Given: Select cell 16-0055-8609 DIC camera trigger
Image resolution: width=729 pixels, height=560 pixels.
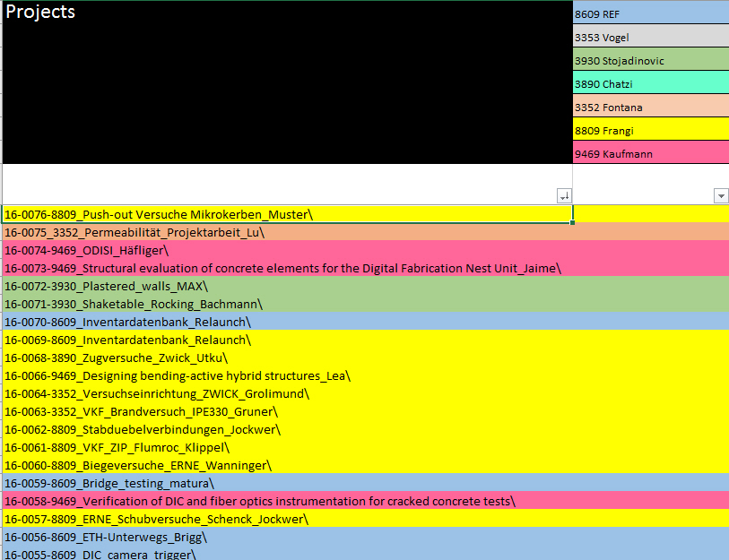Looking at the screenshot, I should click(287, 553).
